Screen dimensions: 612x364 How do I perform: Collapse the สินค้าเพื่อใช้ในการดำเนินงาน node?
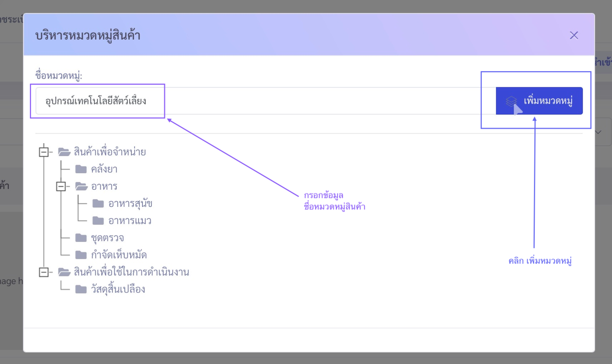(x=44, y=272)
